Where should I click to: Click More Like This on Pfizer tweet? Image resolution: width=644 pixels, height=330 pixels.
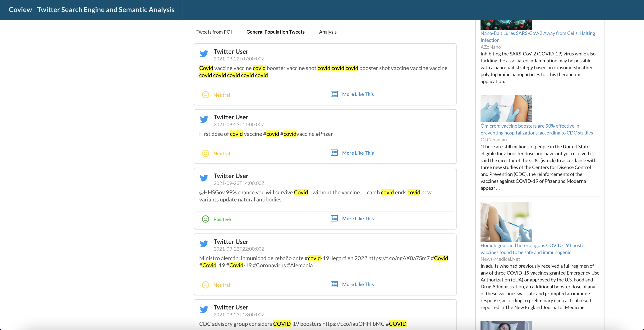[358, 153]
